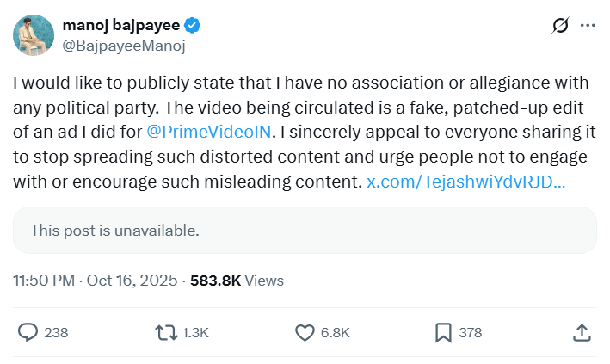Click the 11:50 PM Oct 16, 2025 timestamp
Image resolution: width=610 pixels, height=364 pixels.
pyautogui.click(x=96, y=281)
